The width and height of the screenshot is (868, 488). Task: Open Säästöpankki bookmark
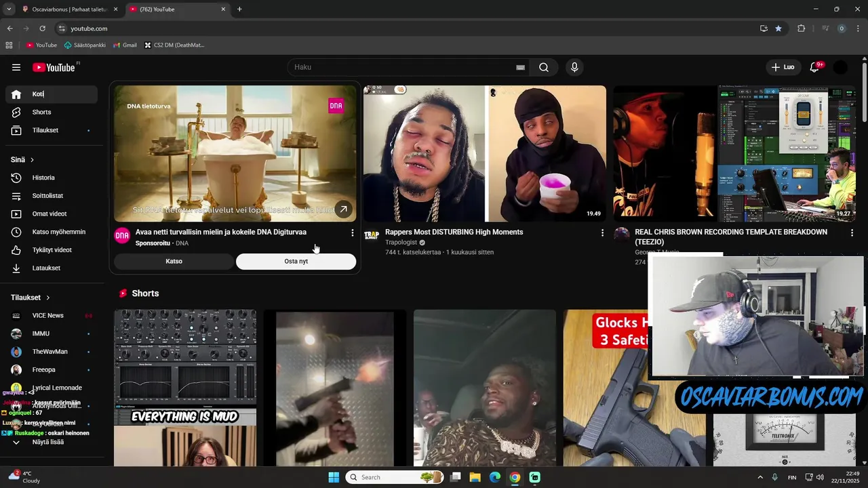(x=85, y=45)
